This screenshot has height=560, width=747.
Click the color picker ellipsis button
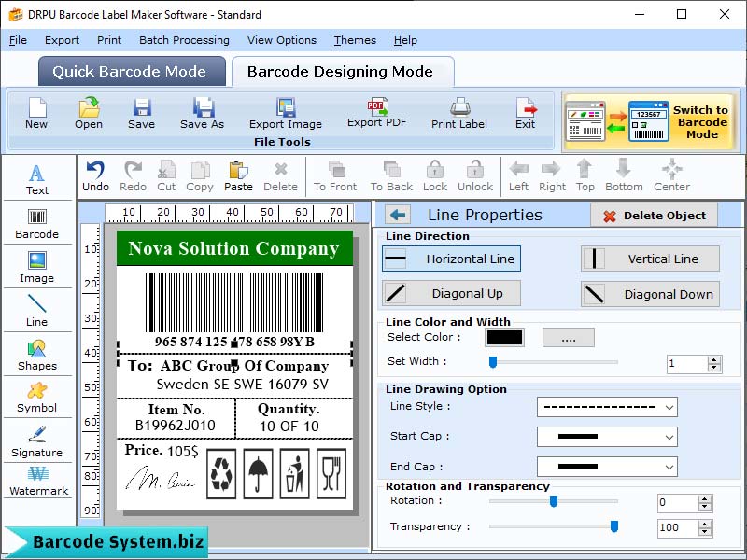pos(569,338)
